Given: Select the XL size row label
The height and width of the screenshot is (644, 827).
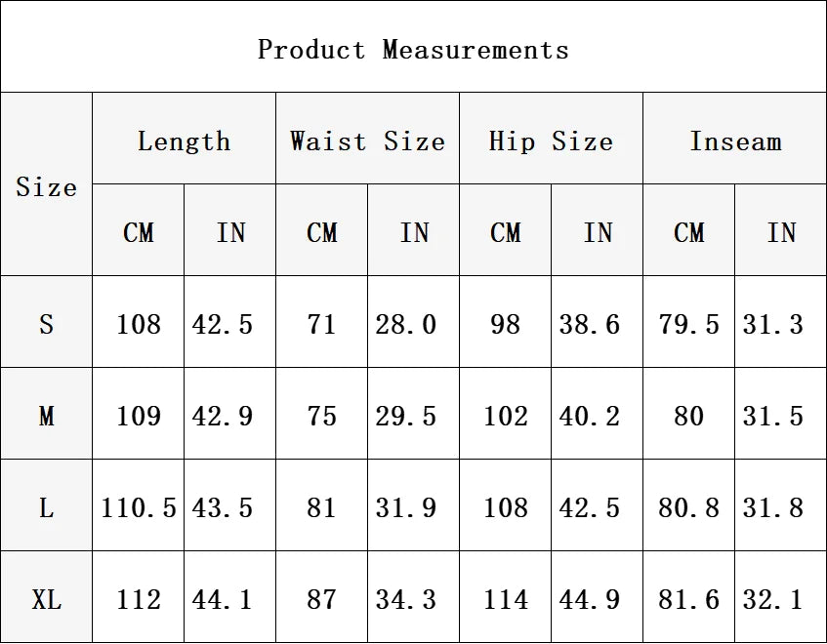Looking at the screenshot, I should coord(47,596).
